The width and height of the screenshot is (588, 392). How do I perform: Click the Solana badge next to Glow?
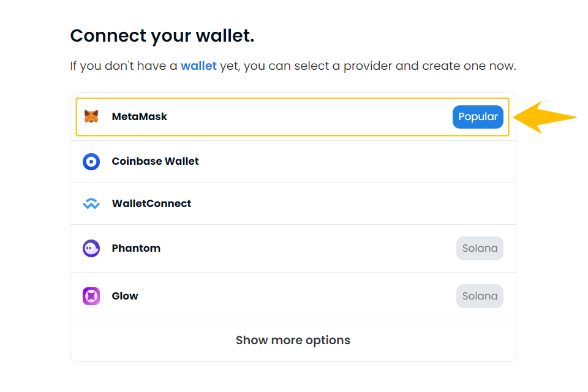pyautogui.click(x=480, y=296)
